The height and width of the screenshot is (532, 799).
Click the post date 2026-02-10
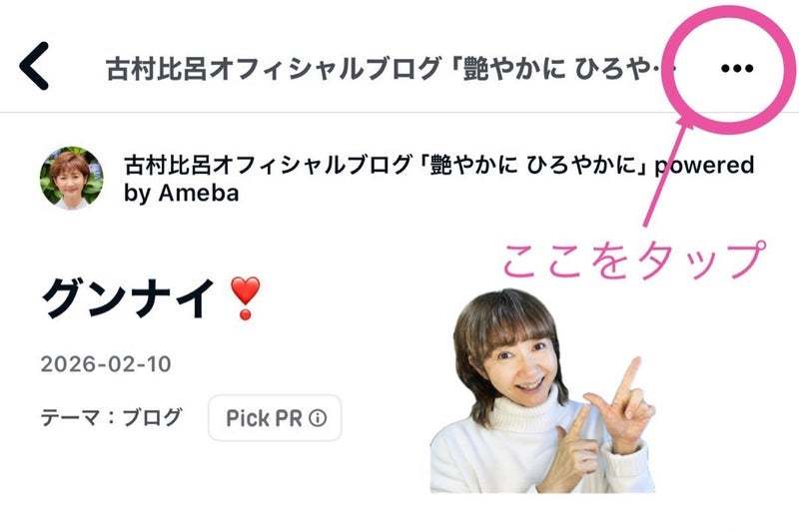106,364
